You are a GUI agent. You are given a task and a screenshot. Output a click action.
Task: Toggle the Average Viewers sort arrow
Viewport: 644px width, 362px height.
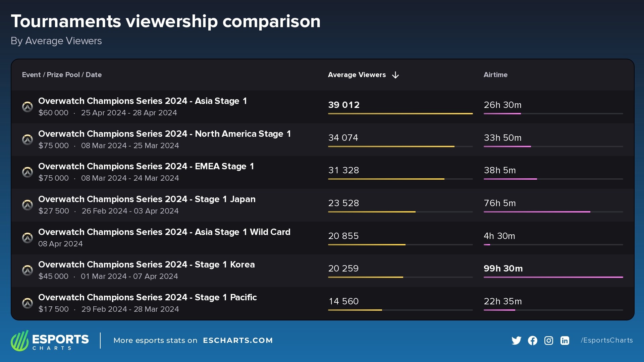[x=395, y=75]
